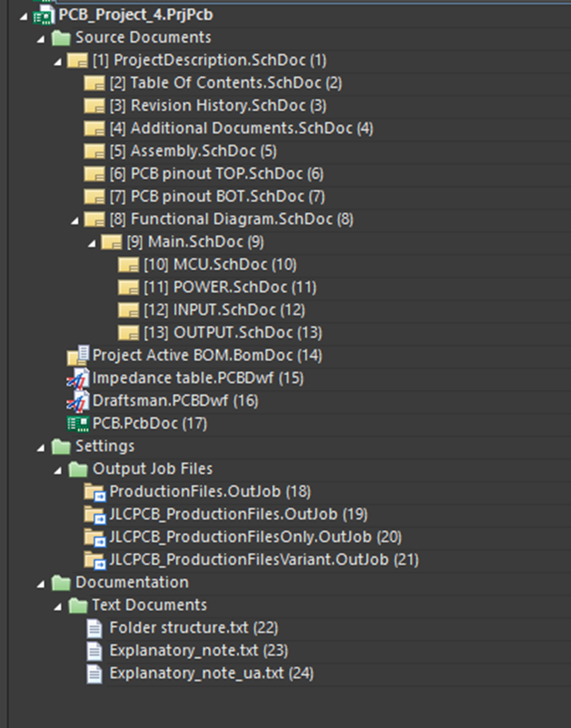Collapse the Settings folder node

[x=41, y=447]
